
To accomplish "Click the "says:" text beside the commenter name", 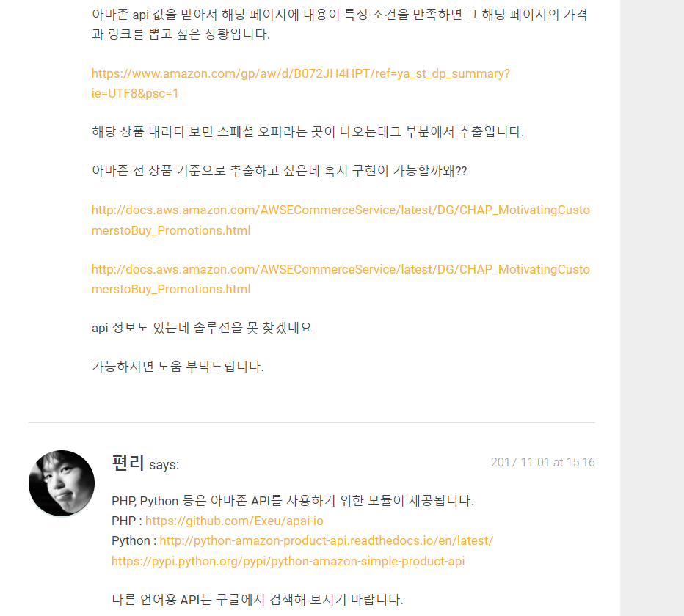I will pos(164,465).
